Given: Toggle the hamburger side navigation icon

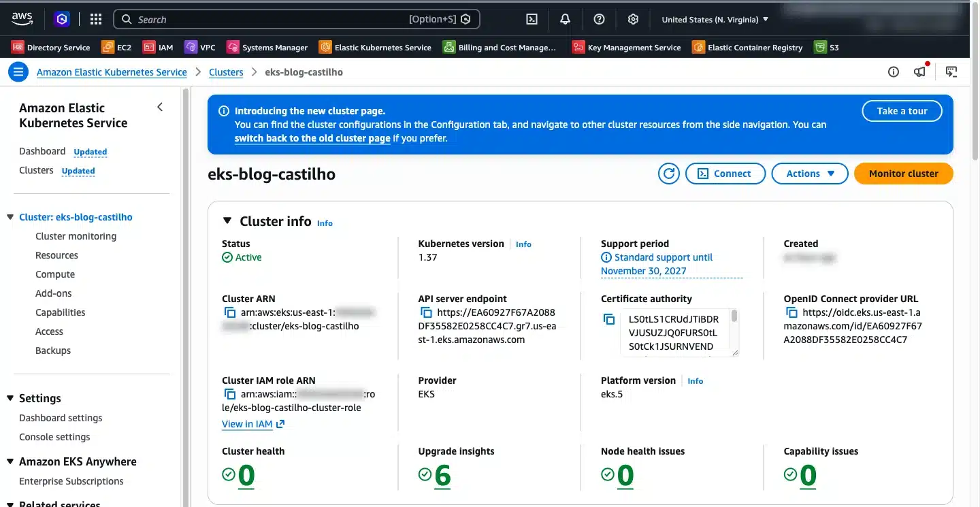Looking at the screenshot, I should point(18,71).
